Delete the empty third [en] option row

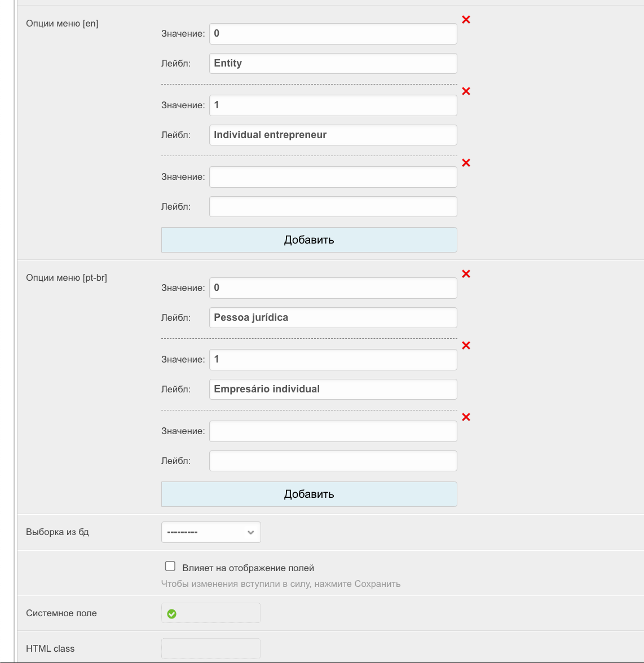pos(466,163)
